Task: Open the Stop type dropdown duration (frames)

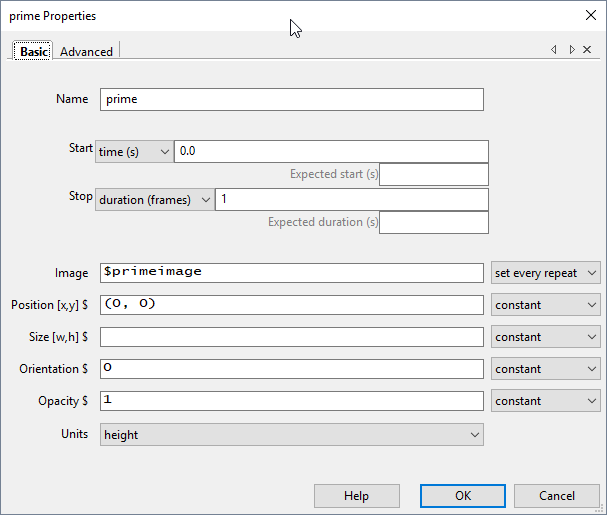Action: tap(155, 200)
